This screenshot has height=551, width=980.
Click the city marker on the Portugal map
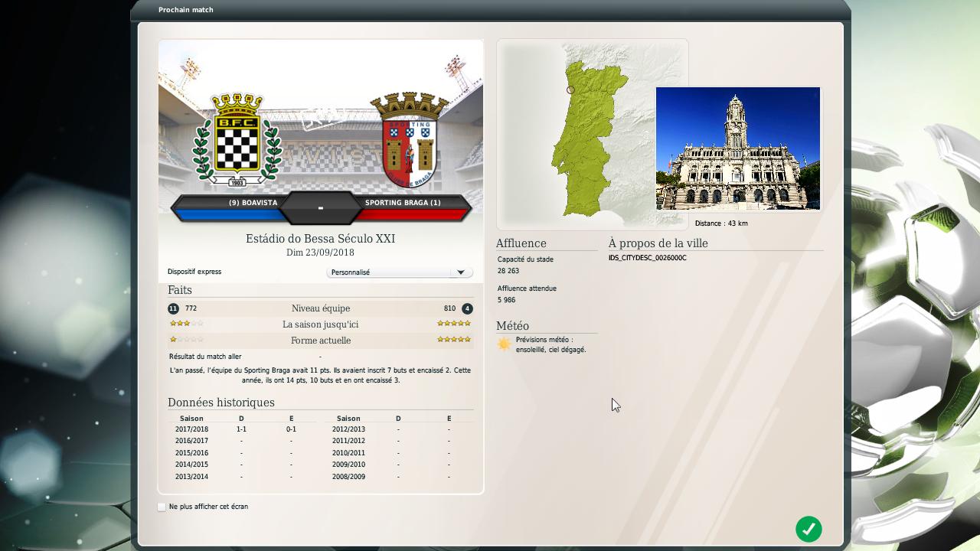[570, 90]
